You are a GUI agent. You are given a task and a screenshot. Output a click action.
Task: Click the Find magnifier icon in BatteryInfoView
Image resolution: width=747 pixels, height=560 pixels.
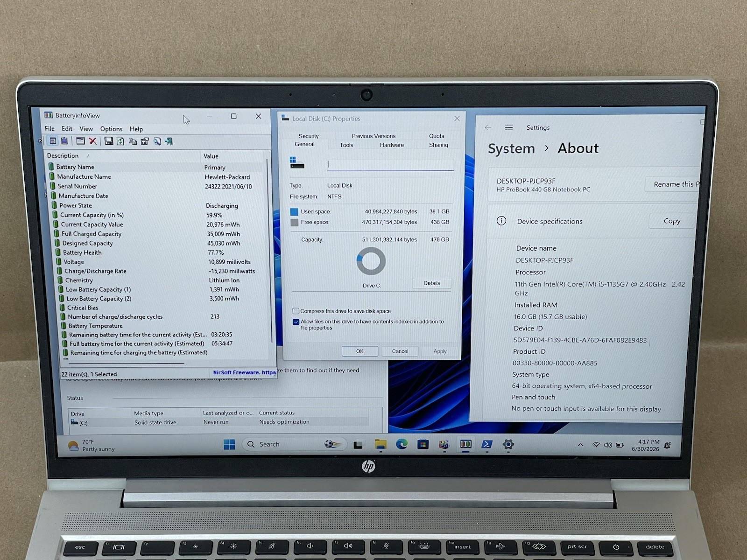(157, 141)
